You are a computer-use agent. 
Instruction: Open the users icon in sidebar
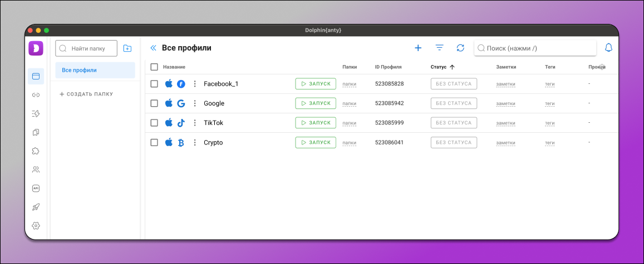point(36,170)
